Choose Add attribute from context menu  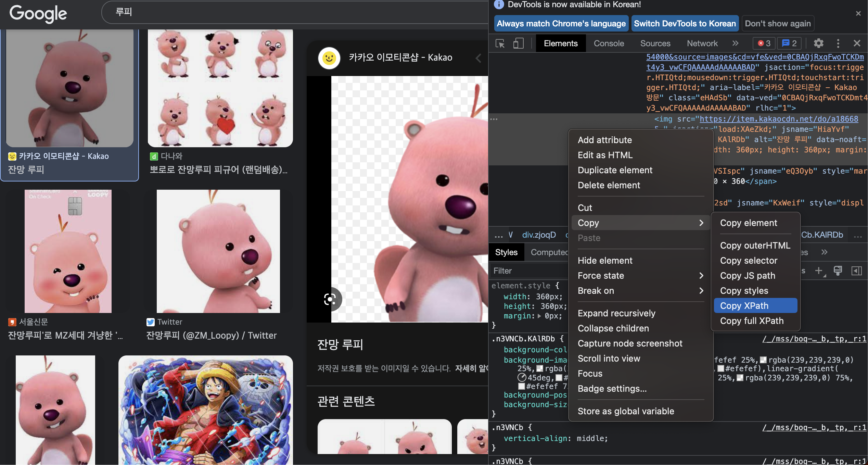(x=641, y=140)
